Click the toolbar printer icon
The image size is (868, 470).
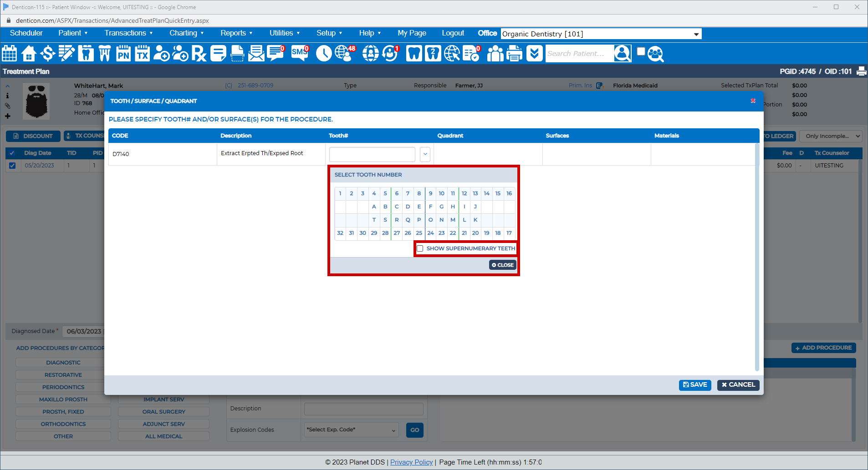[515, 54]
